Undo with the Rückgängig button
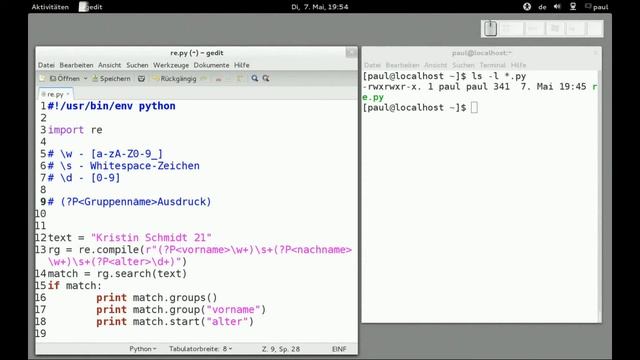This screenshot has height=360, width=640. pyautogui.click(x=174, y=78)
